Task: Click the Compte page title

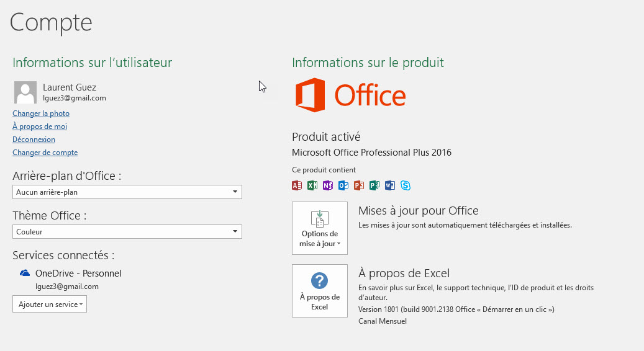Action: pyautogui.click(x=51, y=23)
